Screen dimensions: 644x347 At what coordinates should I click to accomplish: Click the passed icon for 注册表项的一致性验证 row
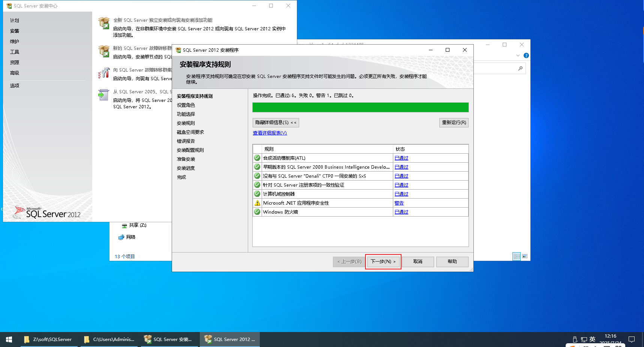point(257,185)
